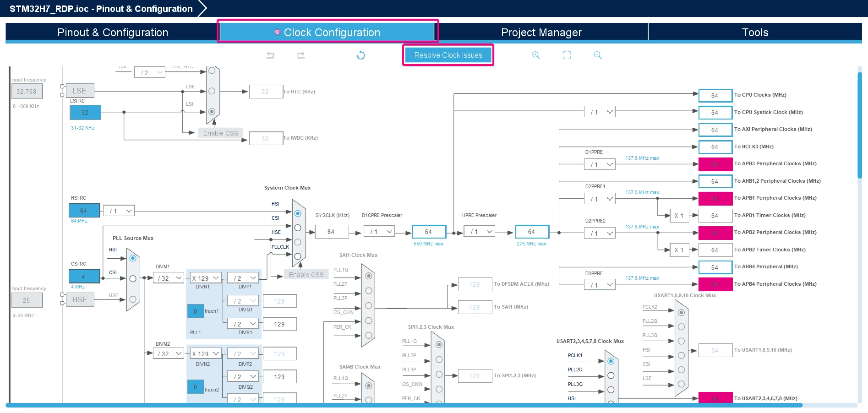
Task: Open the CPU Systick Clock divider dropdown
Action: (x=600, y=112)
